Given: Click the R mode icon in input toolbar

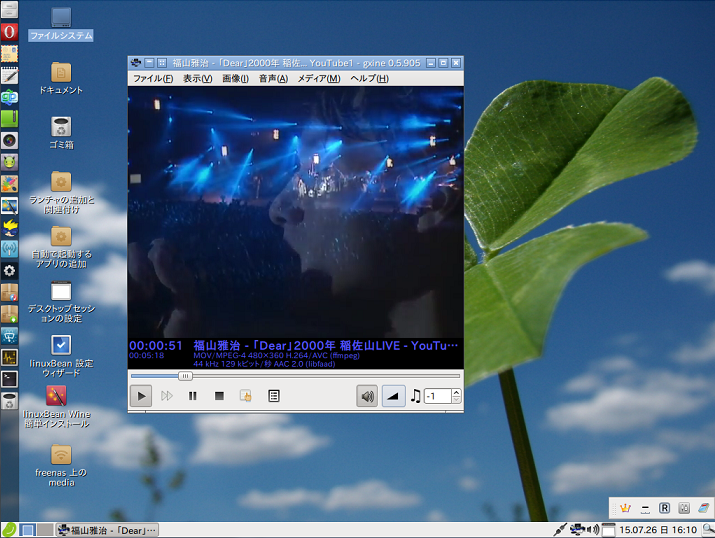Looking at the screenshot, I should pyautogui.click(x=664, y=508).
